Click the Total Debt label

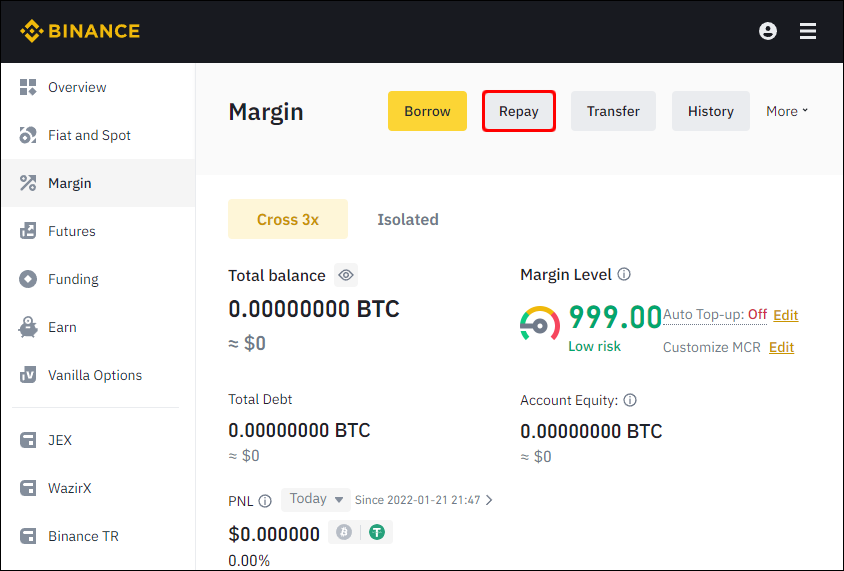260,399
